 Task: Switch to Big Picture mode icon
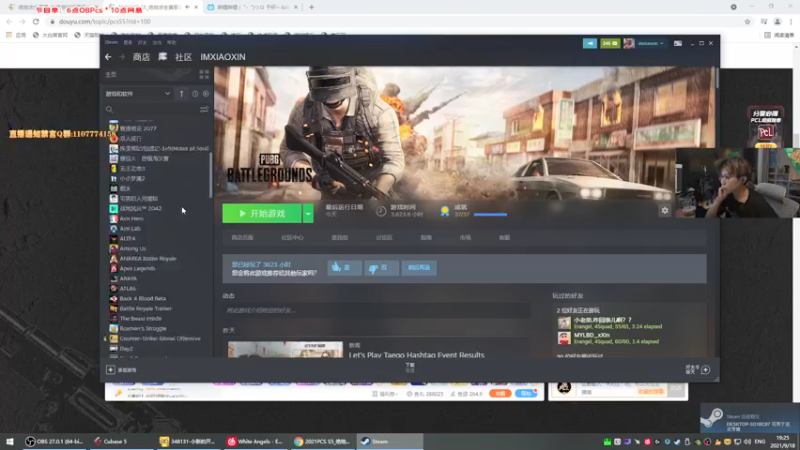[x=678, y=43]
